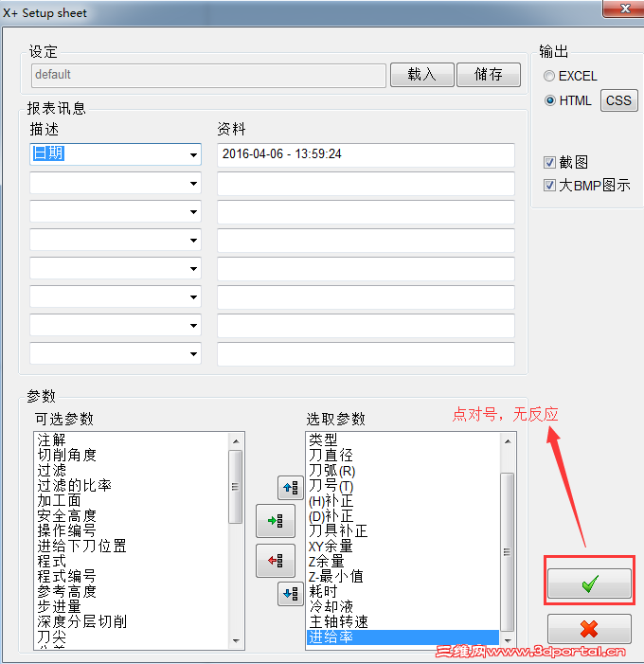Click scroll-up arrow of 可选参数 list
Viewport: 644px width, 664px height.
[x=236, y=441]
